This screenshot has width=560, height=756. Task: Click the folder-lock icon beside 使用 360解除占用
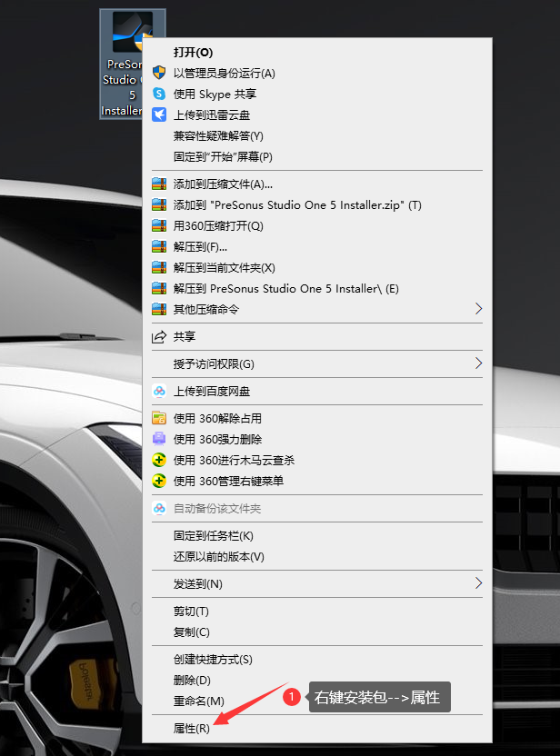159,418
